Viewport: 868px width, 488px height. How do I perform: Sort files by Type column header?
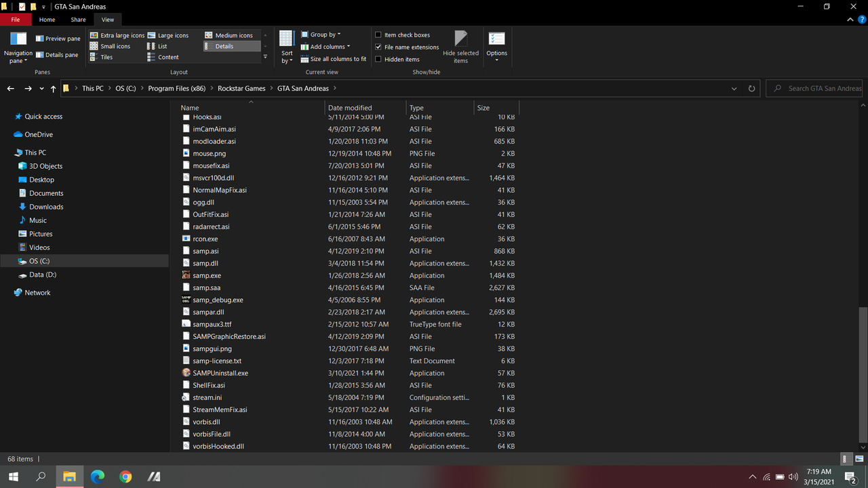coord(439,108)
